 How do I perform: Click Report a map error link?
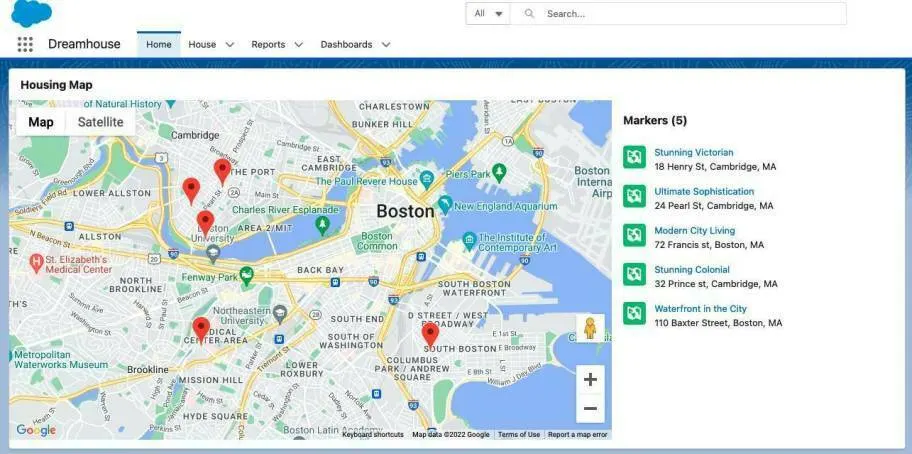(x=578, y=434)
